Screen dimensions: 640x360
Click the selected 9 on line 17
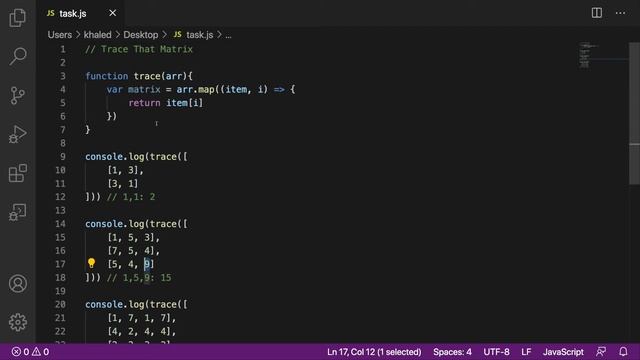pos(147,264)
